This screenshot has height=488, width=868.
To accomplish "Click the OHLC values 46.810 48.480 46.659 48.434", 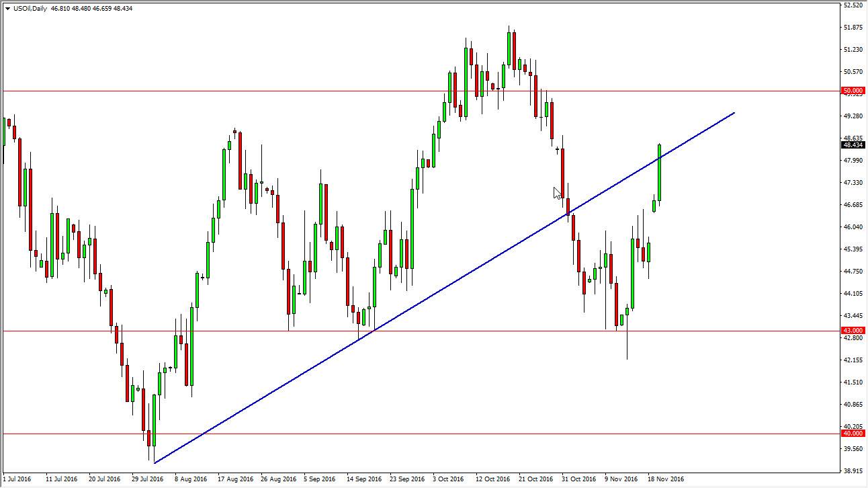I will (92, 9).
